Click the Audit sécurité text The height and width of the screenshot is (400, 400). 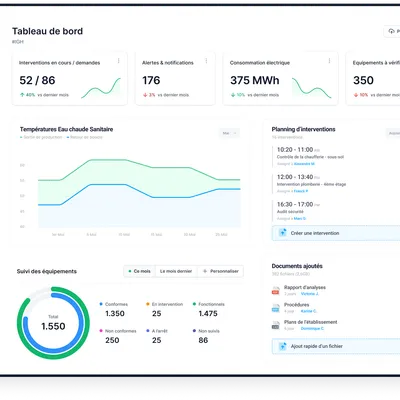click(290, 212)
